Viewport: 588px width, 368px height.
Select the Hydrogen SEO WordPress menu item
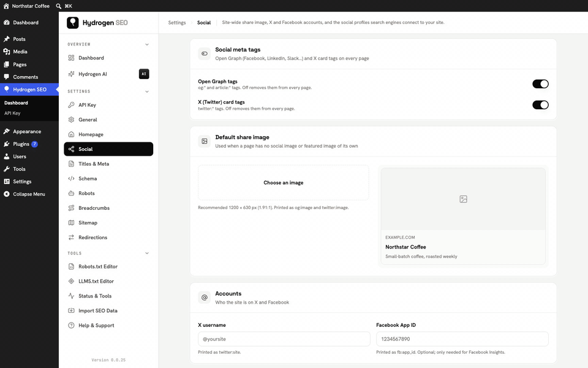point(29,90)
